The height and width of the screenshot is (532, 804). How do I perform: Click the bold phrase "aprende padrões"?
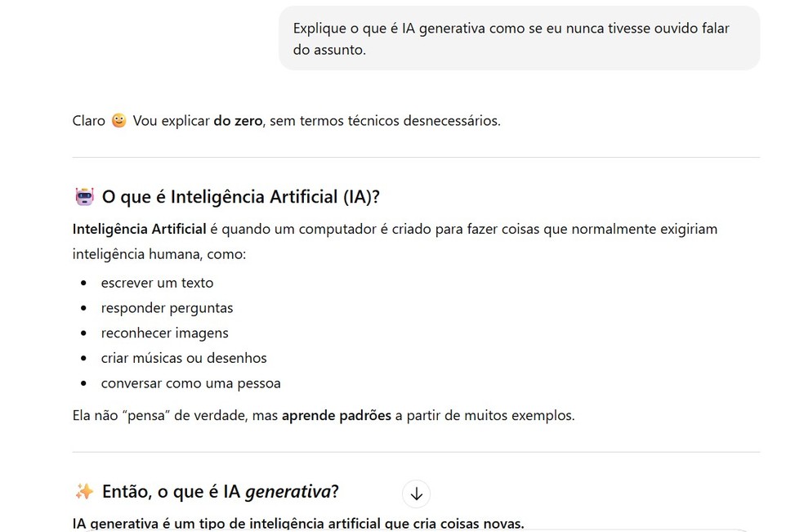[337, 415]
